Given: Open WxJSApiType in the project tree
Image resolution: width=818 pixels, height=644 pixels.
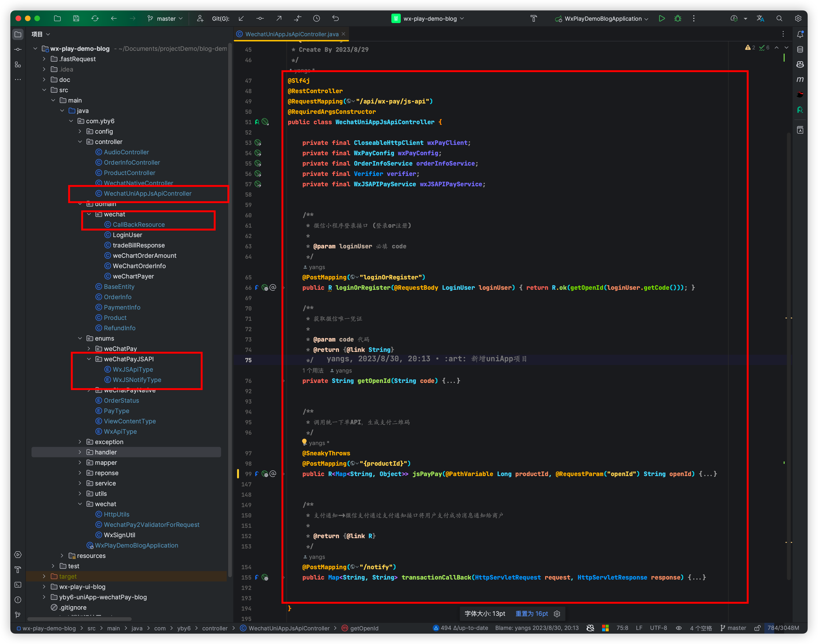Looking at the screenshot, I should (x=133, y=370).
